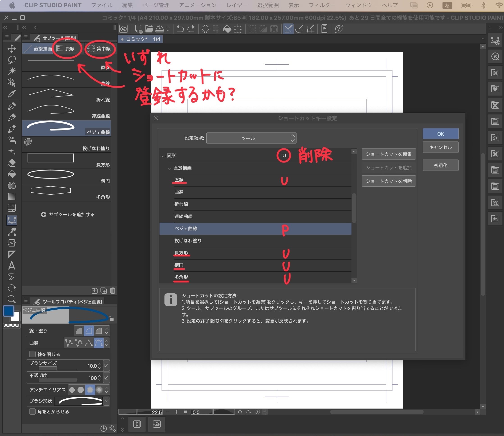Viewport: 504px width, 436px height.
Task: Open the レイヤー menu
Action: [x=237, y=5]
